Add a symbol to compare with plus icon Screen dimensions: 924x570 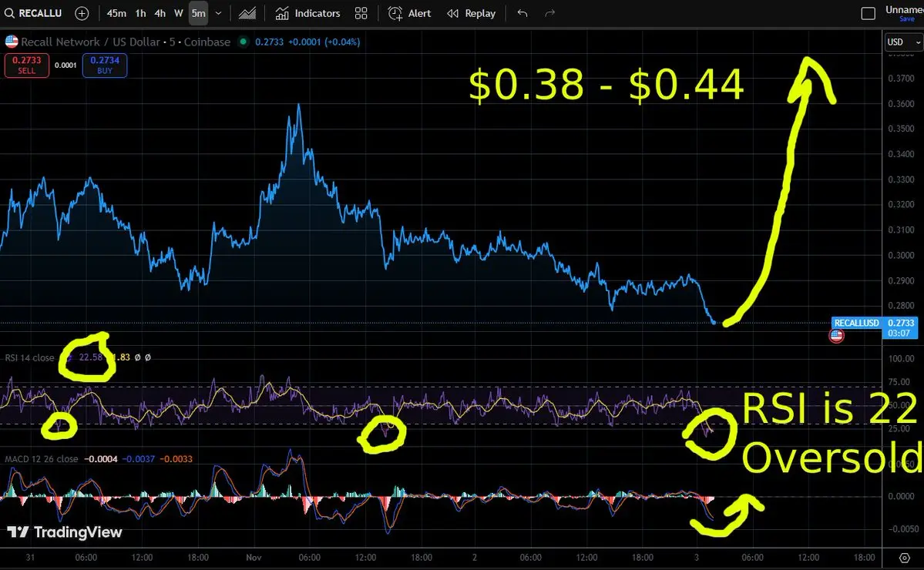82,13
